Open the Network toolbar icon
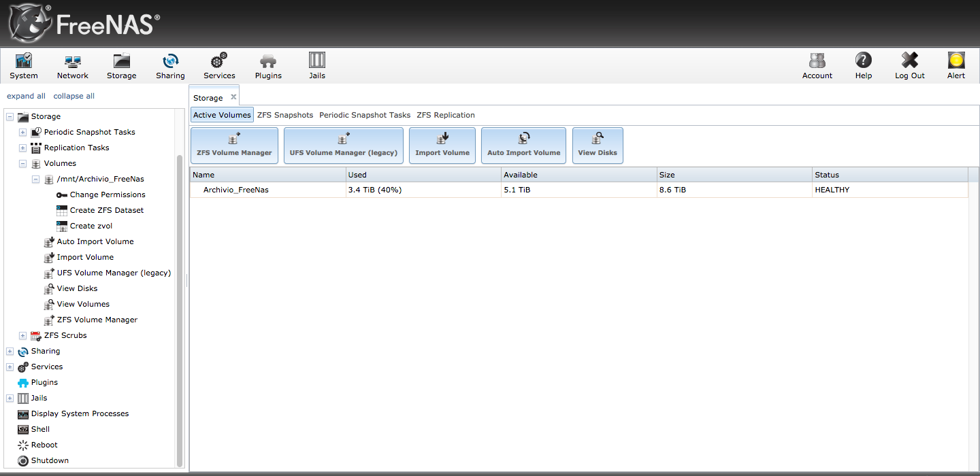The width and height of the screenshot is (980, 476). [73, 66]
